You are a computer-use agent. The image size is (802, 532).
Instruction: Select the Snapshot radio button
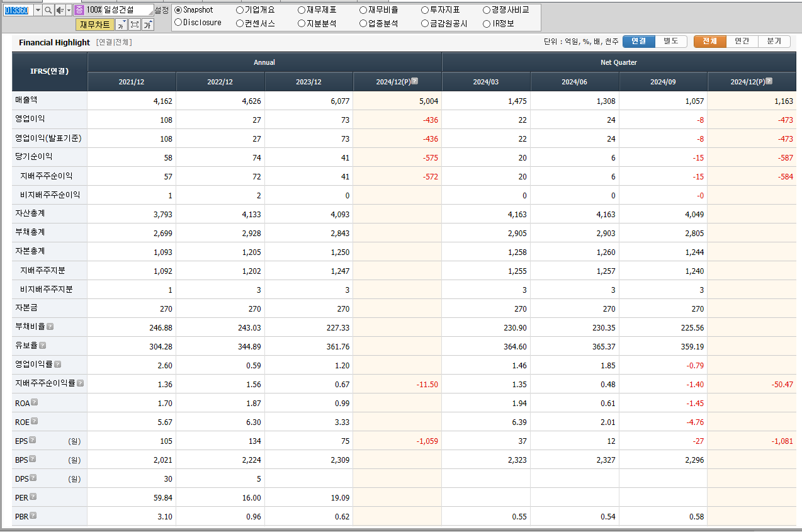178,10
